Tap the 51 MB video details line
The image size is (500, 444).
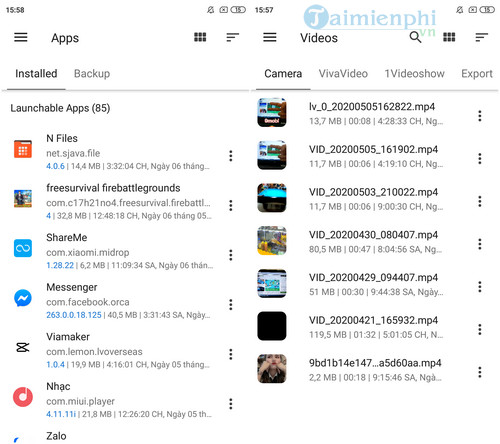pos(376,292)
